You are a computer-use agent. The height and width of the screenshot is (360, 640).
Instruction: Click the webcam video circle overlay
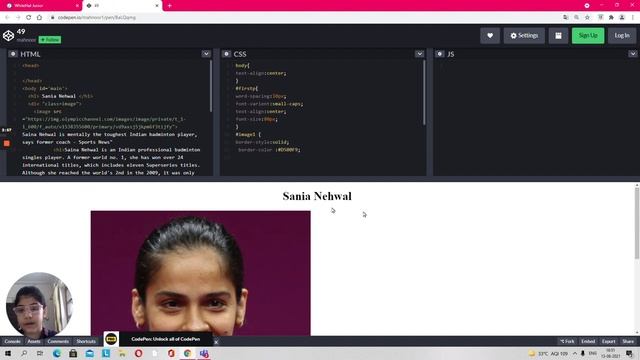click(x=39, y=305)
